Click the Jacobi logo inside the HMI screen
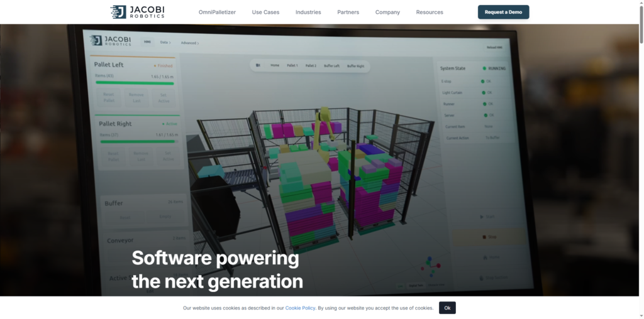 pyautogui.click(x=109, y=41)
